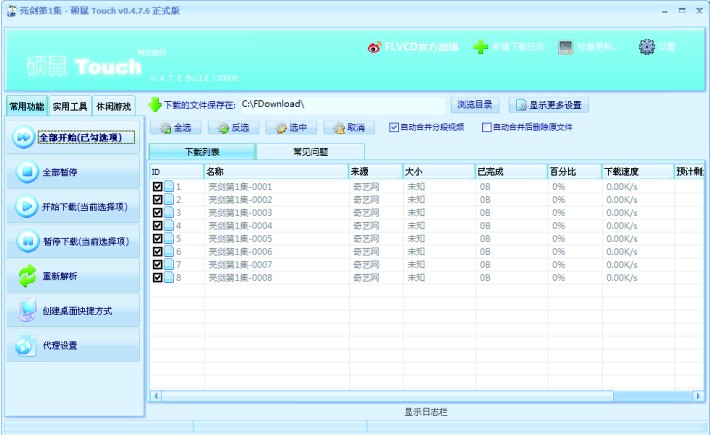The image size is (710, 435).
Task: Toggle 自动合并分段视频 checkbox
Action: (393, 127)
